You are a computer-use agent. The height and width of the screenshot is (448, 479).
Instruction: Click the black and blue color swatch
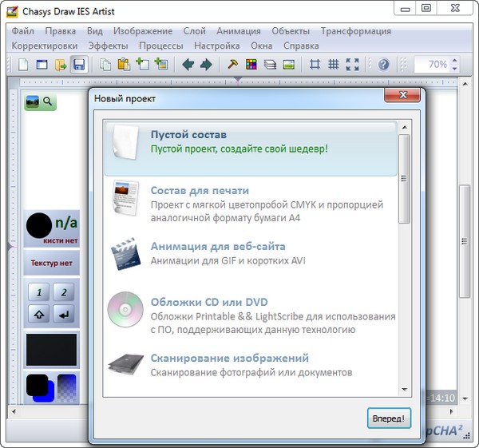(x=51, y=388)
